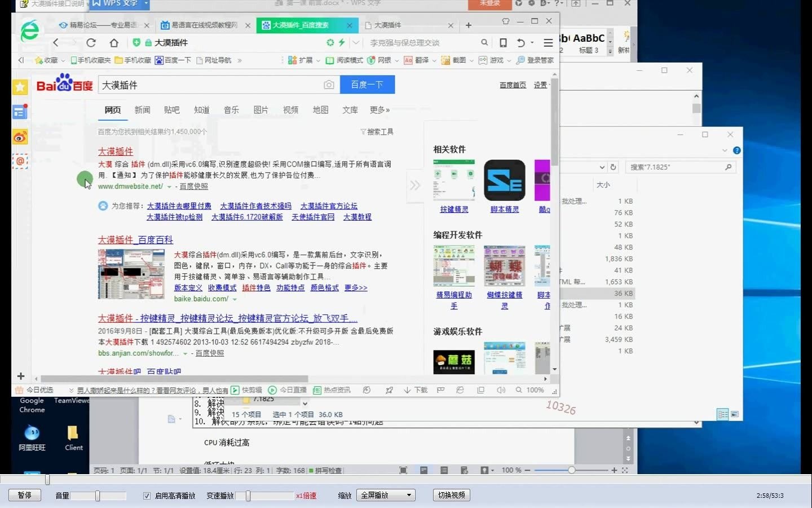The width and height of the screenshot is (812, 508).
Task: Switch to the 精易论坛 browser tab
Action: pyautogui.click(x=104, y=25)
